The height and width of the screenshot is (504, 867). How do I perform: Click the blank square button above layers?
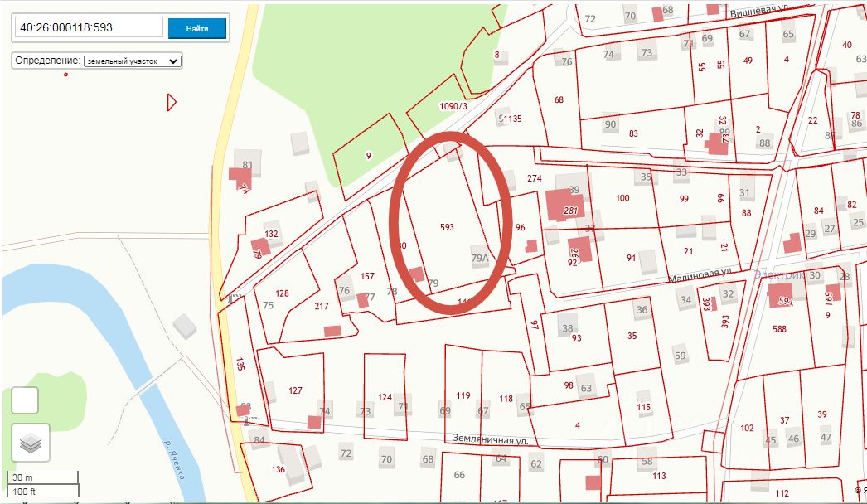click(x=25, y=400)
